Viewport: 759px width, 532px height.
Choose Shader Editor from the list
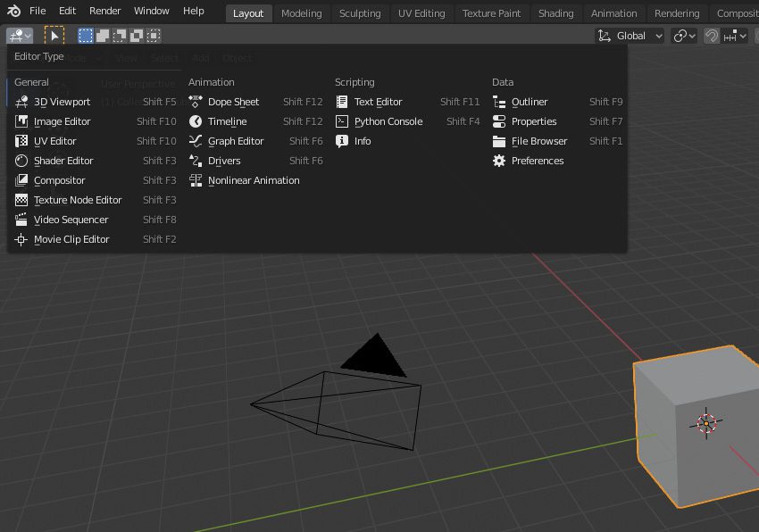96,161
